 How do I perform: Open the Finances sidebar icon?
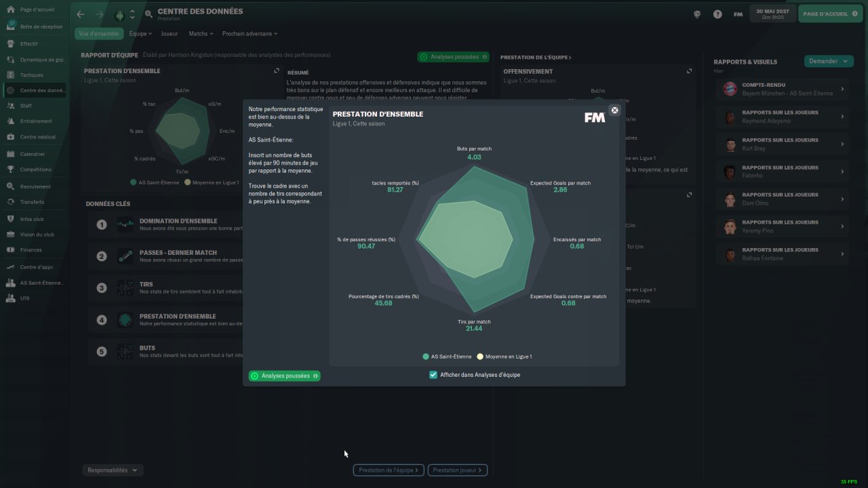tap(11, 250)
